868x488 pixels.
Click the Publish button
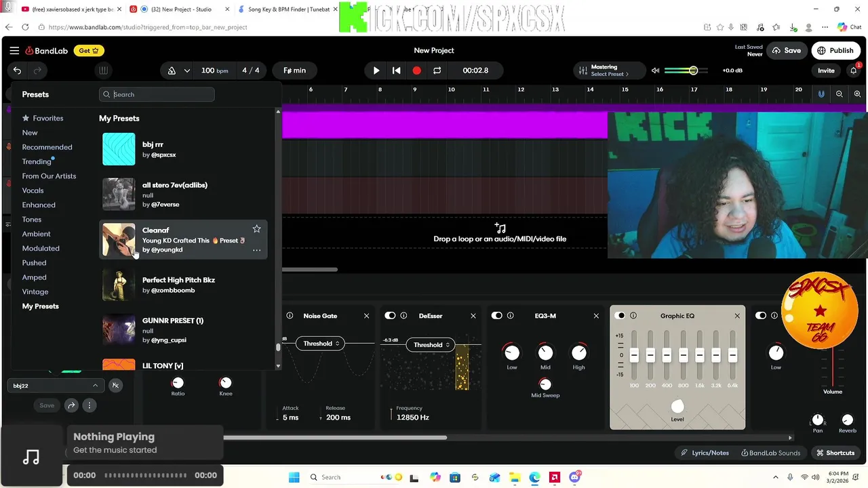pos(835,51)
